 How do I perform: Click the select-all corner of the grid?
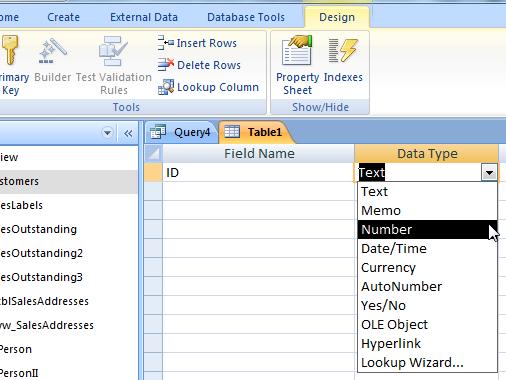pyautogui.click(x=153, y=154)
